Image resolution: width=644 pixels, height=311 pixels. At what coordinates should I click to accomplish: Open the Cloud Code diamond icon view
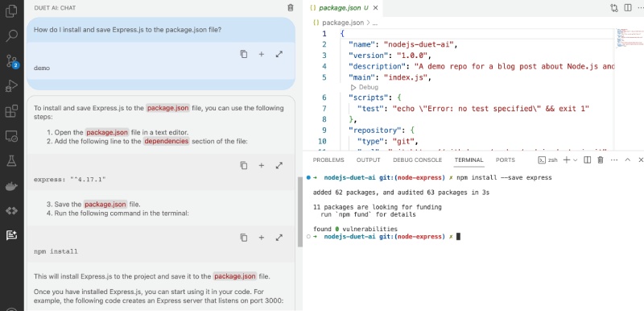[11, 211]
